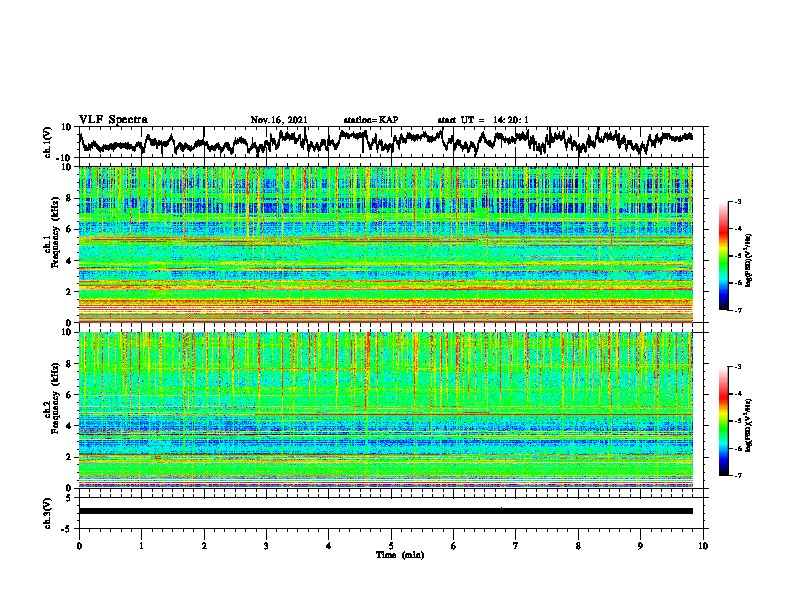Click the time axis tick label '10'

(x=703, y=546)
